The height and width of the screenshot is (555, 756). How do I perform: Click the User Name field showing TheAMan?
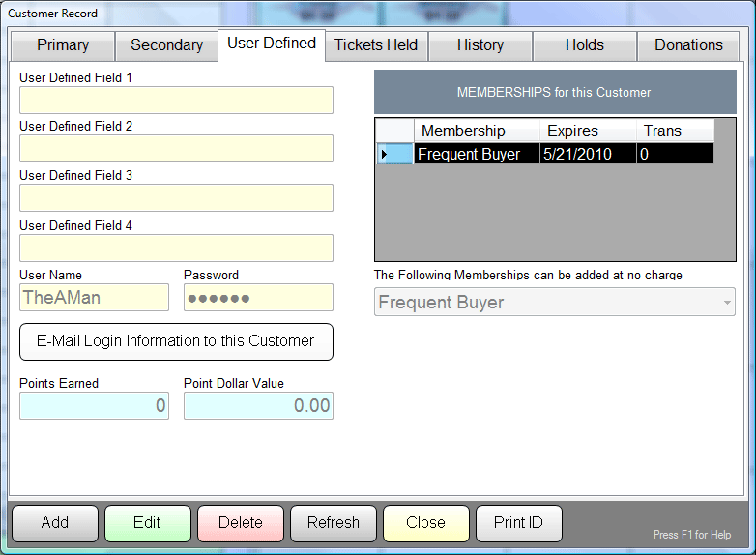[x=94, y=298]
